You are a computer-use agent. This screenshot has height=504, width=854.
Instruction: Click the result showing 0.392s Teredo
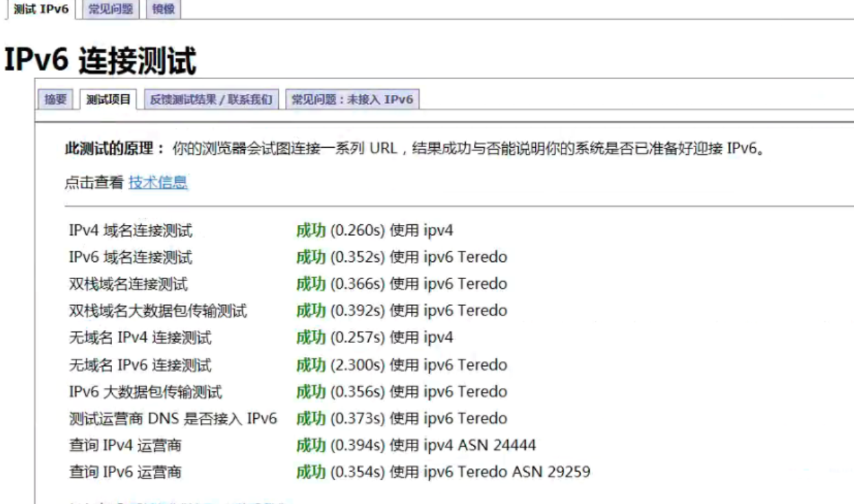tap(401, 311)
